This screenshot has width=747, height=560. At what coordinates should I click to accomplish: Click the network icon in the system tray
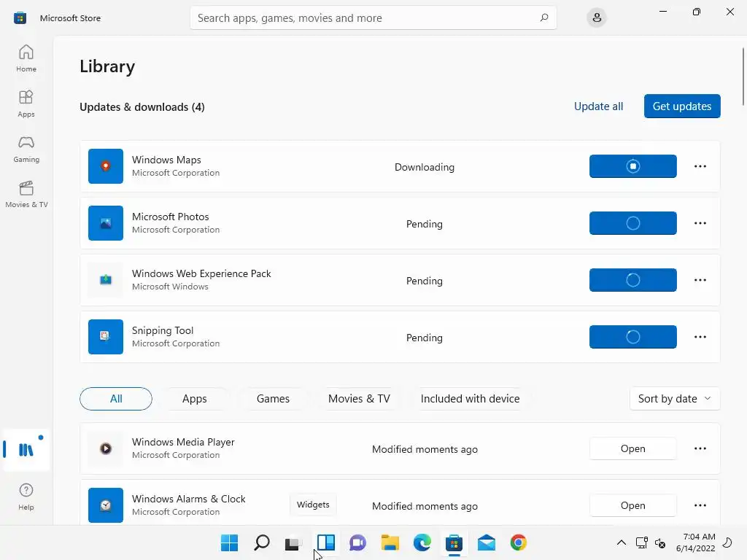tap(642, 542)
